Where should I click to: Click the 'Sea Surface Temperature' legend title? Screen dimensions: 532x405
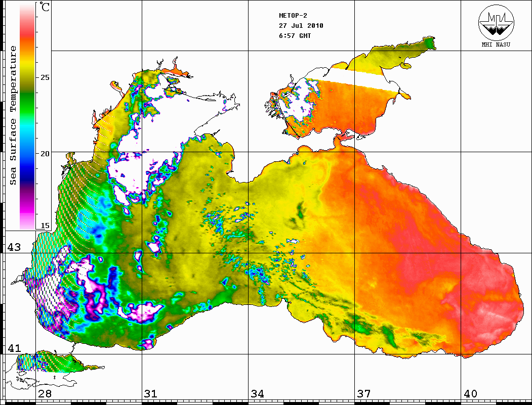tap(13, 115)
